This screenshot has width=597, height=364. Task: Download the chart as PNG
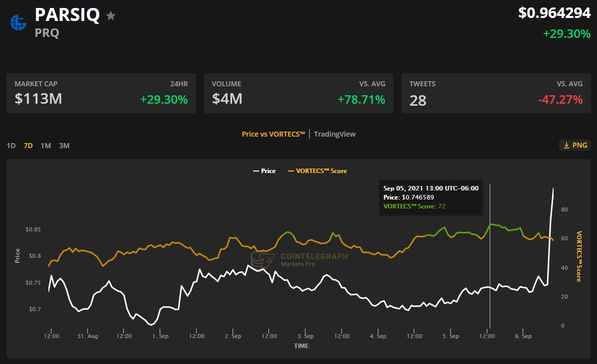pos(575,145)
